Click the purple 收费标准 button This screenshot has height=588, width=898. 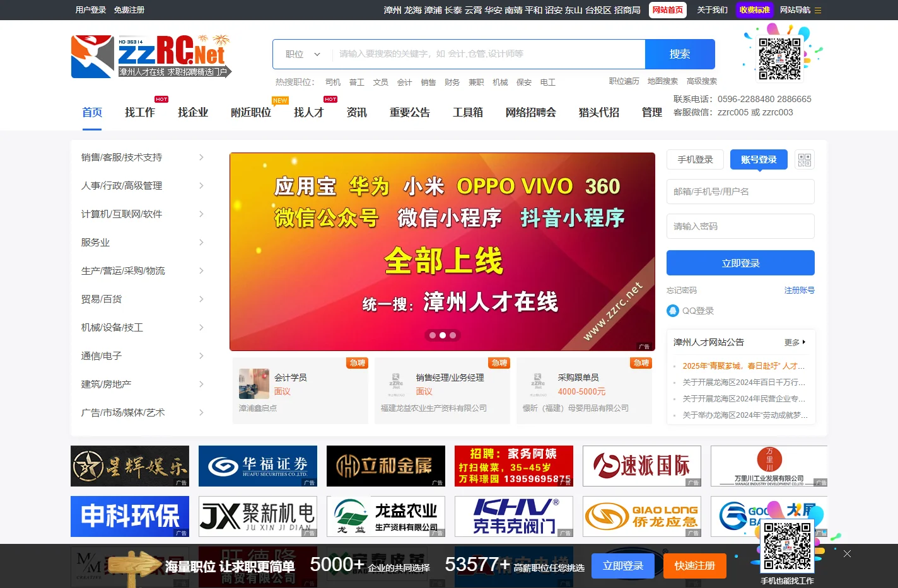[755, 10]
